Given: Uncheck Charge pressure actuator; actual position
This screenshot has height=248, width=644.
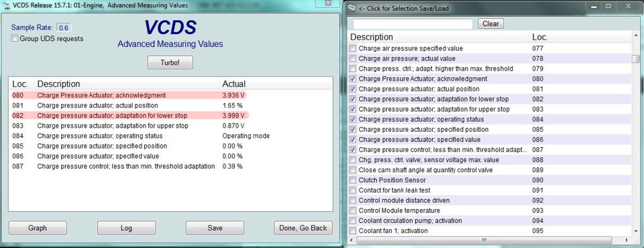Looking at the screenshot, I should pyautogui.click(x=352, y=89).
